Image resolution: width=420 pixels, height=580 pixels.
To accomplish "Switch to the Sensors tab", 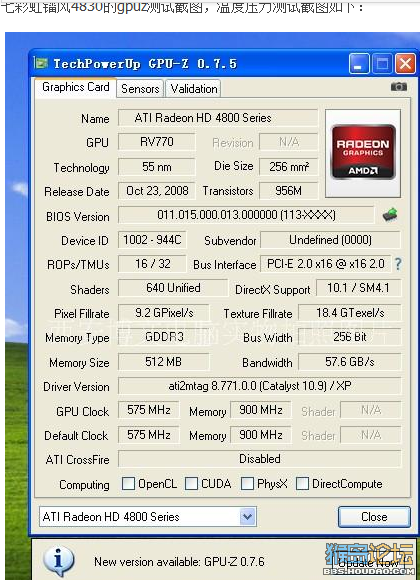I will click(140, 89).
